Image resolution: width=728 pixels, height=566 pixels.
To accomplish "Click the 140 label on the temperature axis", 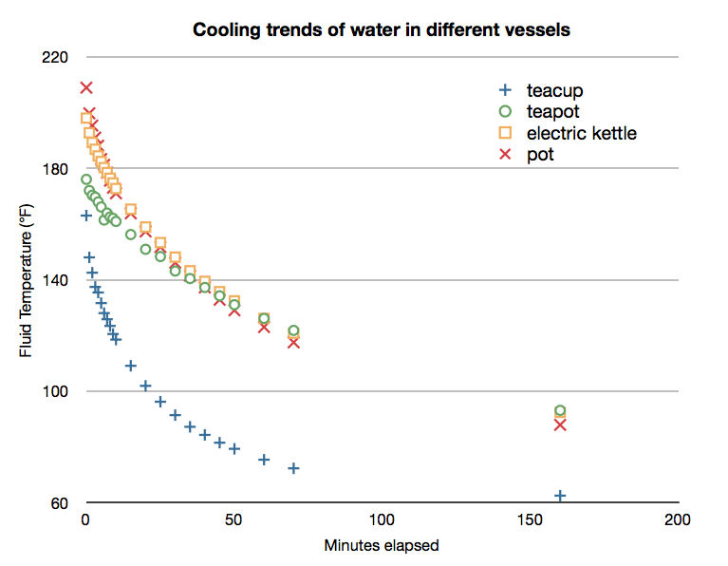I will 55,280.
